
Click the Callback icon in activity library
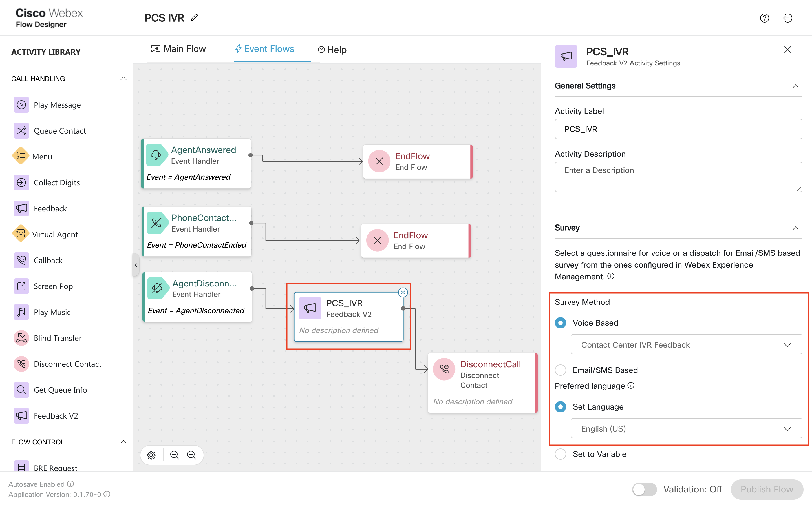(x=21, y=260)
